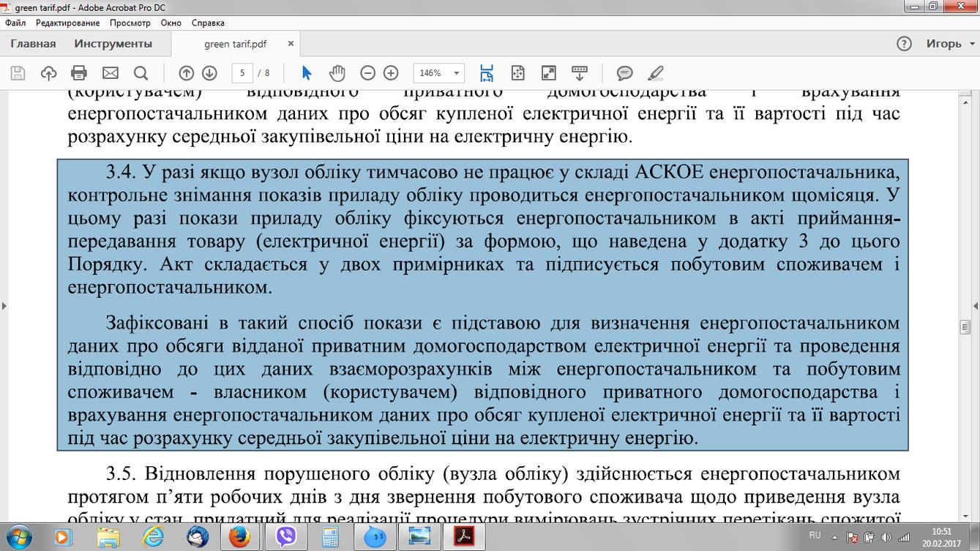Image resolution: width=980 pixels, height=551 pixels.
Task: Open the help question mark icon
Action: (905, 44)
